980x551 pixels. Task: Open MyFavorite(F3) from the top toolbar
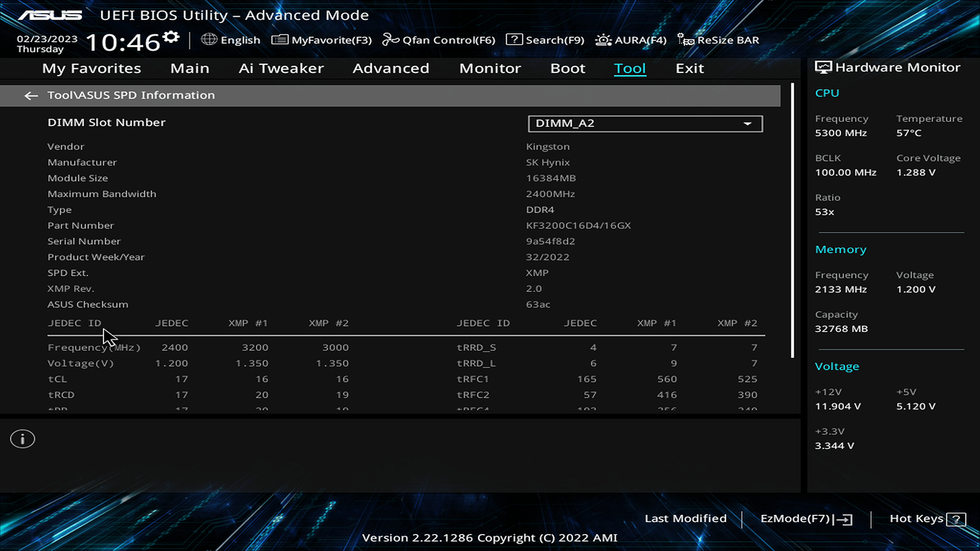pyautogui.click(x=322, y=40)
